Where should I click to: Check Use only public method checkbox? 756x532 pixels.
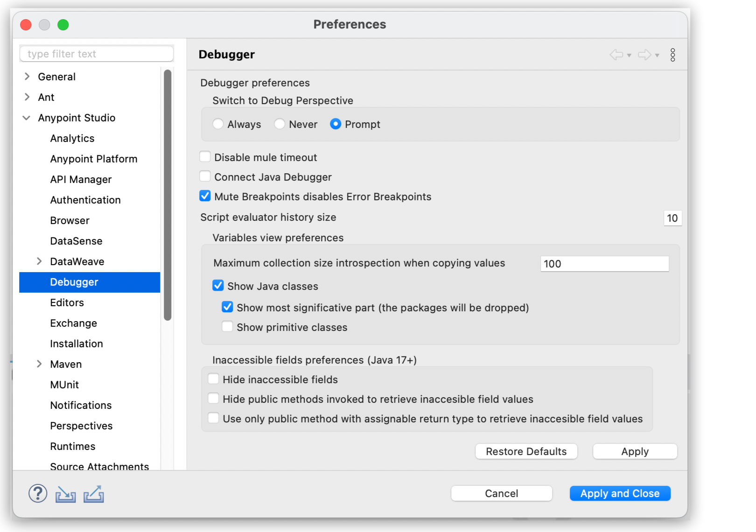click(213, 418)
